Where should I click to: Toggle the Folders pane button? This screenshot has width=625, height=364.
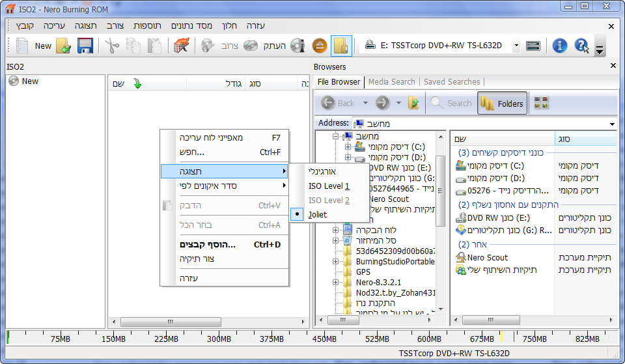(x=502, y=104)
